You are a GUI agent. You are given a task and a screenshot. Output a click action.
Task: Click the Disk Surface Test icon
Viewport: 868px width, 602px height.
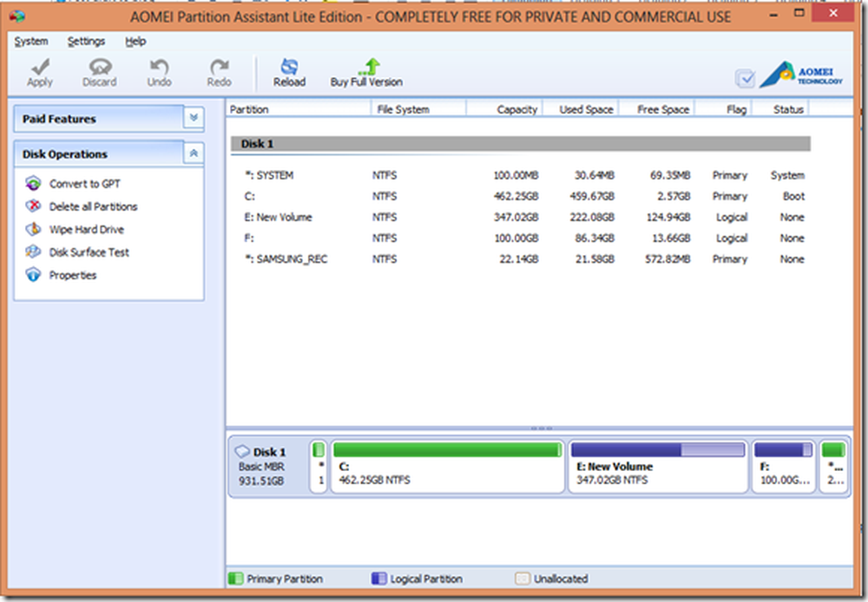[x=33, y=252]
